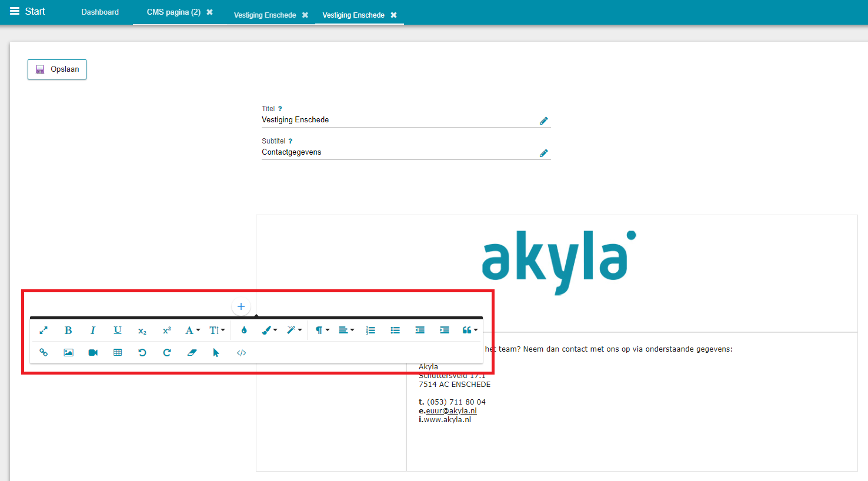Open the euur@akyla.nl email link
This screenshot has height=481, width=868.
451,411
